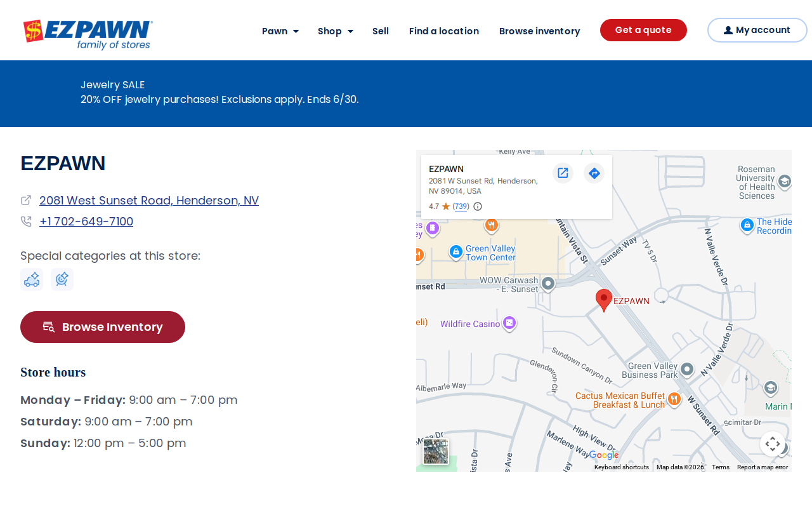Open the 739 reviews link
This screenshot has height=508, width=812.
pos(461,206)
